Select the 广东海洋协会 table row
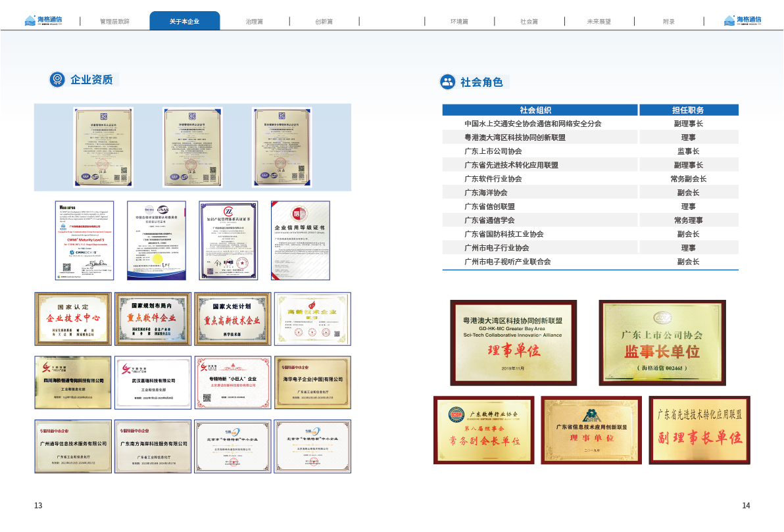The width and height of the screenshot is (784, 532). [539, 193]
